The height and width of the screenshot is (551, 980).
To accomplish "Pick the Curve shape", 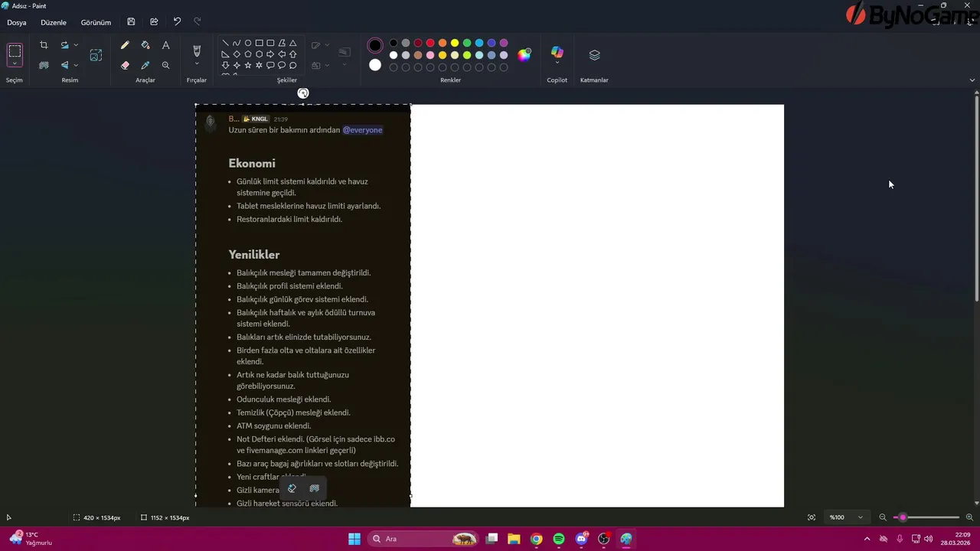I will (x=237, y=43).
